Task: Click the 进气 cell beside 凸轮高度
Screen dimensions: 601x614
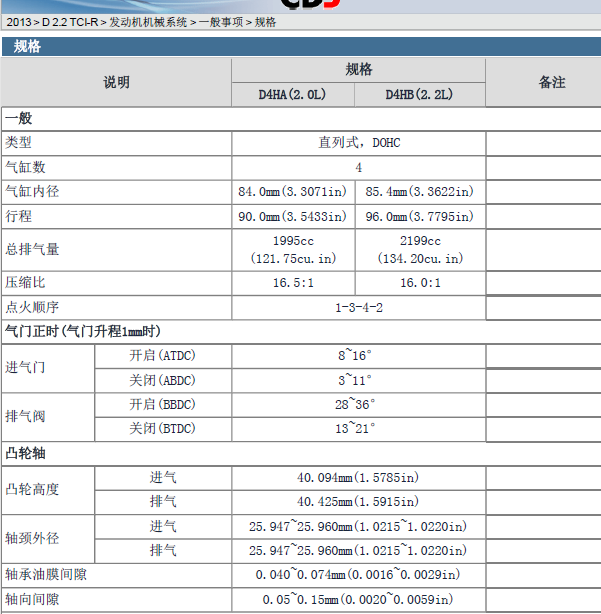Action: [x=163, y=478]
